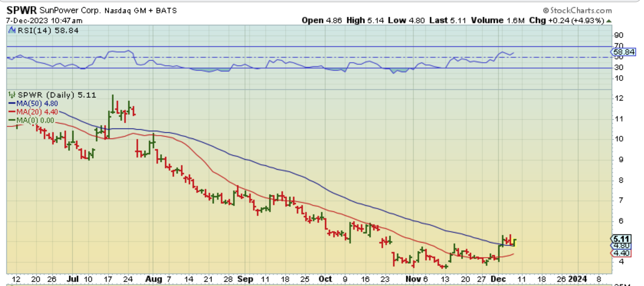Click the Dec month label on date axis
The image size is (644, 286).
(x=498, y=279)
